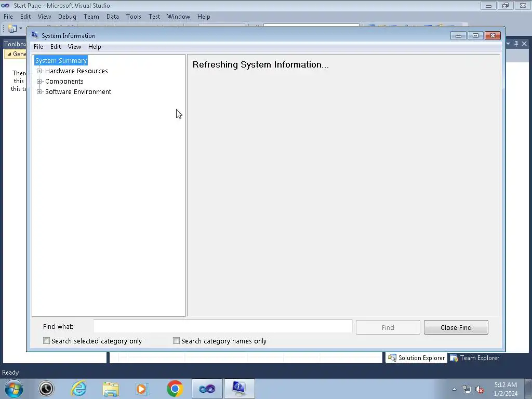Screen dimensions: 532x399
Task: Expand the Hardware Resources tree node
Action: click(39, 71)
